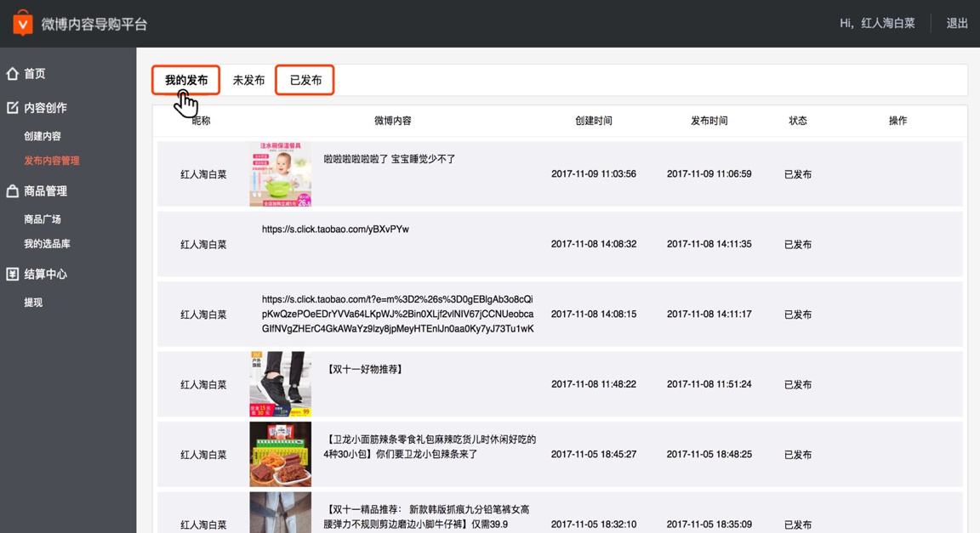Click publish time 2017-11-08 14:11:17
The image size is (980, 533).
(x=709, y=314)
